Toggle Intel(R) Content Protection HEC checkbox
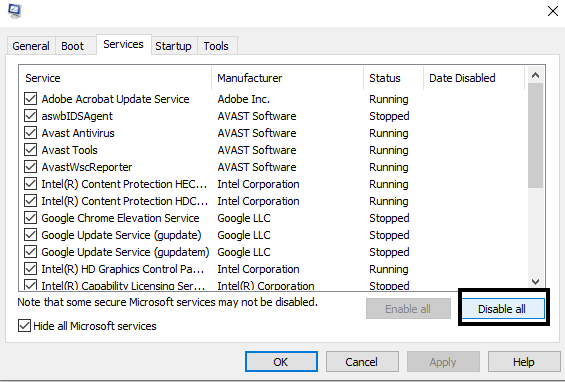 pos(31,184)
